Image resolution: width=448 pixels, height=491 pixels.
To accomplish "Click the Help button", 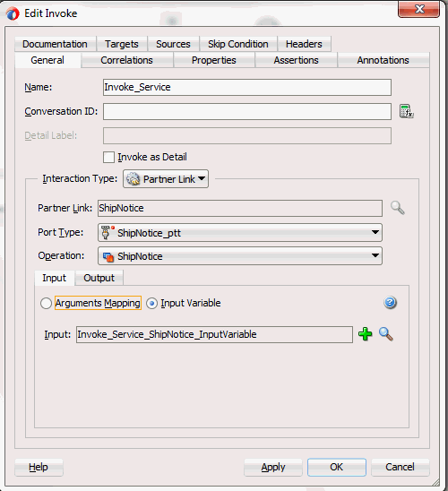I will 39,467.
